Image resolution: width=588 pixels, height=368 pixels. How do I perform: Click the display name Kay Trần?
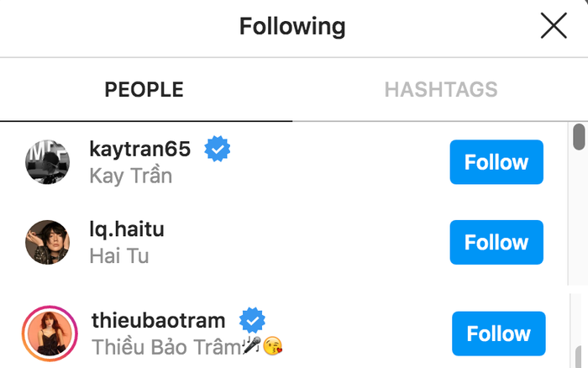click(130, 176)
